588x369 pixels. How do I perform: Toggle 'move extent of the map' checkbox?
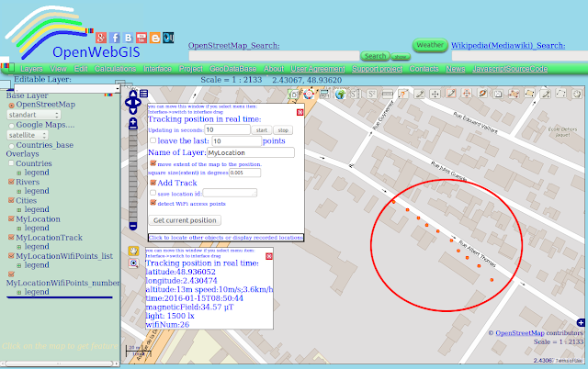pos(153,163)
